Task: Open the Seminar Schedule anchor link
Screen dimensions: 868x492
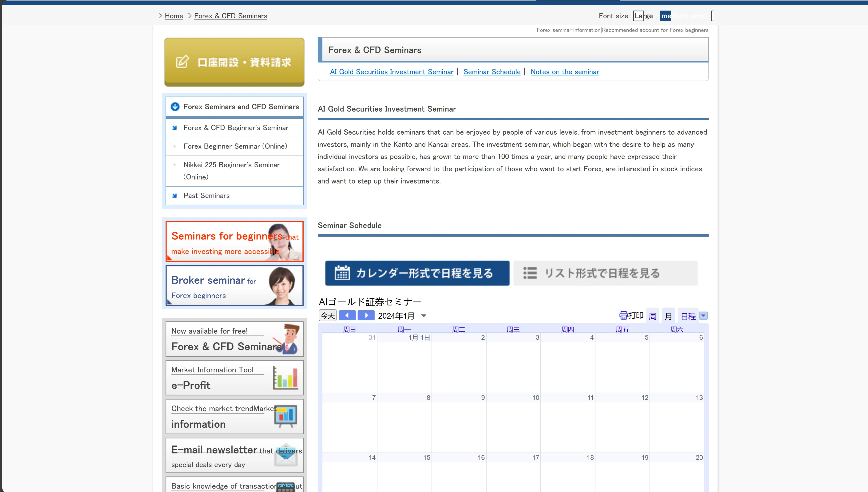Action: pos(492,72)
